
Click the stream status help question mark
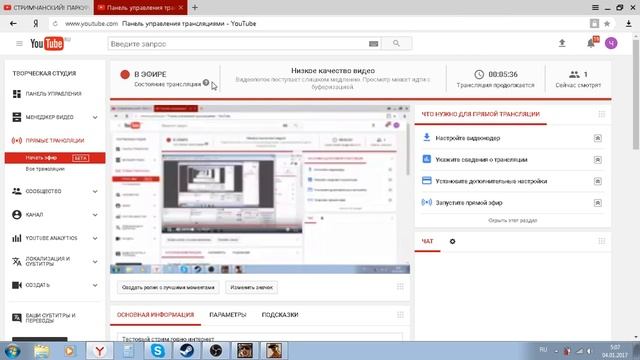[x=206, y=83]
